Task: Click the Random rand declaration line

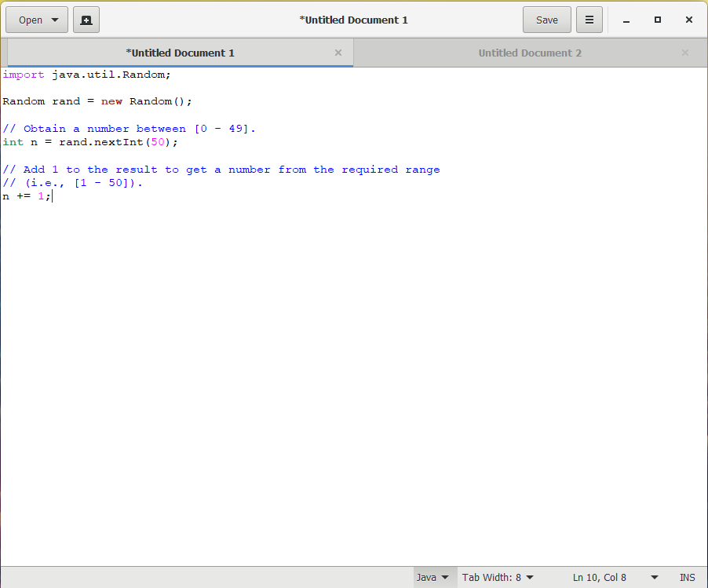Action: (x=97, y=101)
